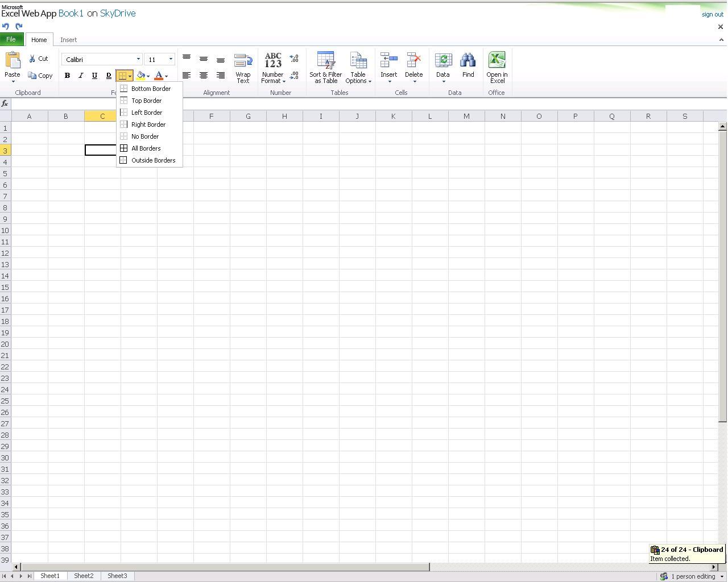The image size is (728, 582).
Task: Click the Undo arrow icon
Action: [x=6, y=26]
